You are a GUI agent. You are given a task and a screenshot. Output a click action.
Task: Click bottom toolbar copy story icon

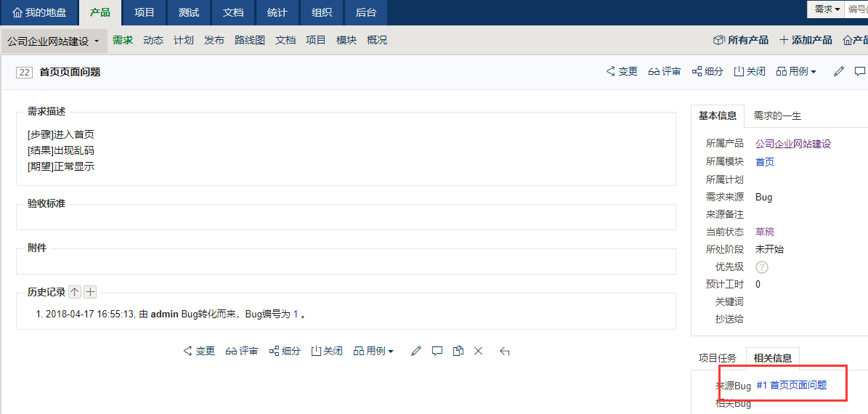(x=458, y=351)
